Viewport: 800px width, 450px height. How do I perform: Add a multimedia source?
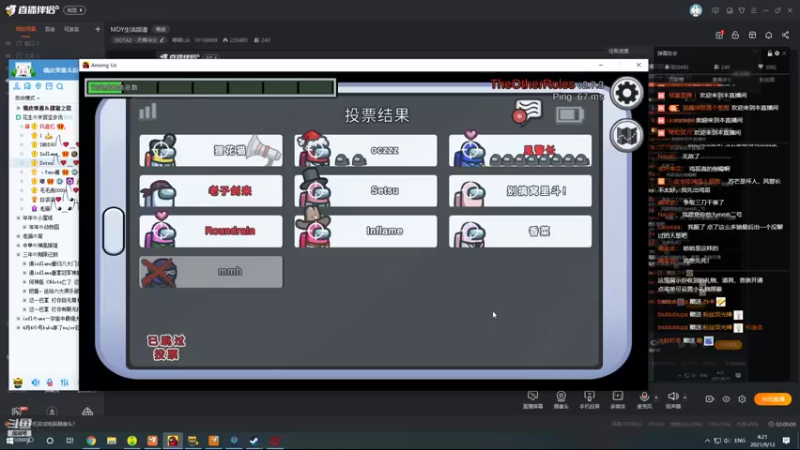point(617,399)
